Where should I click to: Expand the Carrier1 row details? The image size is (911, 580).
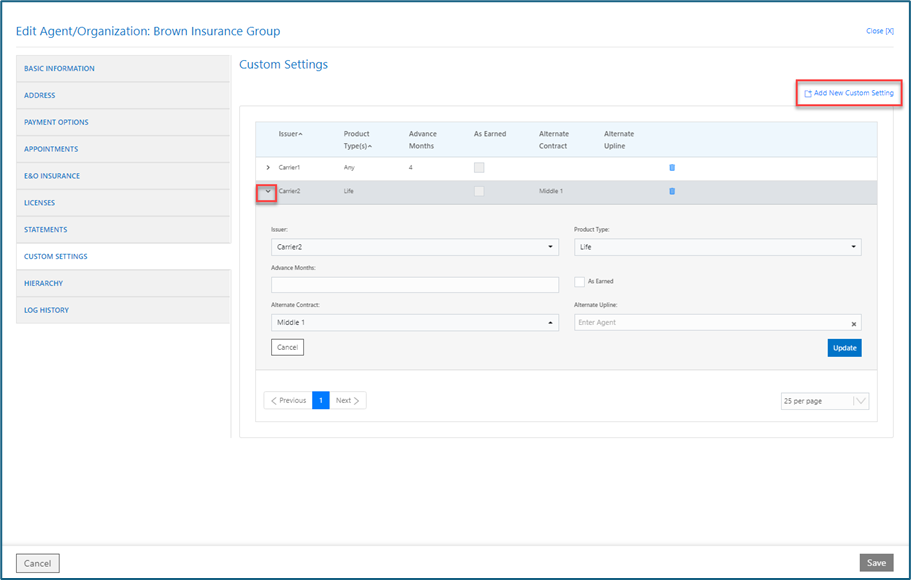click(x=268, y=167)
